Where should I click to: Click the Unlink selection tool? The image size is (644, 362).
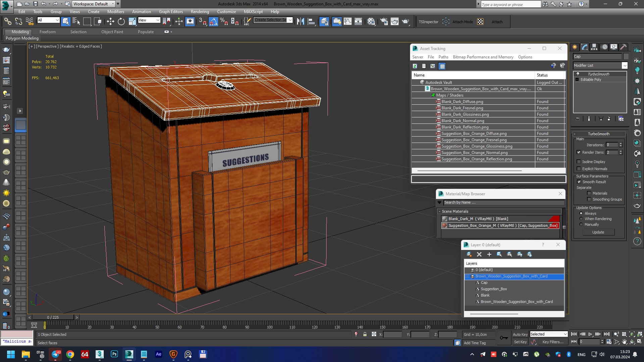pos(18,22)
